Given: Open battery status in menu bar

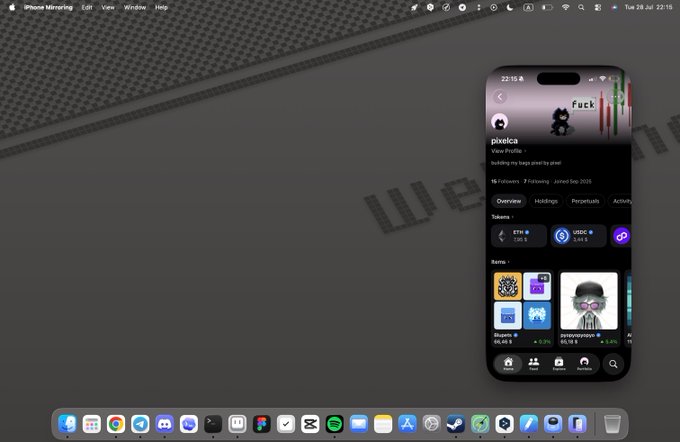Looking at the screenshot, I should pos(547,7).
